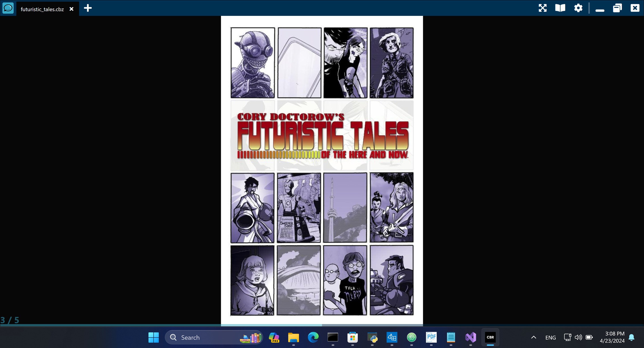The width and height of the screenshot is (644, 348).
Task: Open the CBR reader taskbar icon
Action: 490,337
